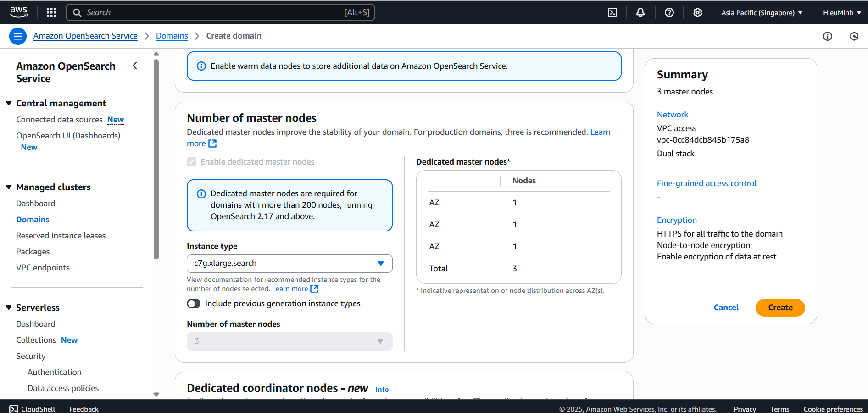Open Serverless Dashboard

(x=36, y=324)
